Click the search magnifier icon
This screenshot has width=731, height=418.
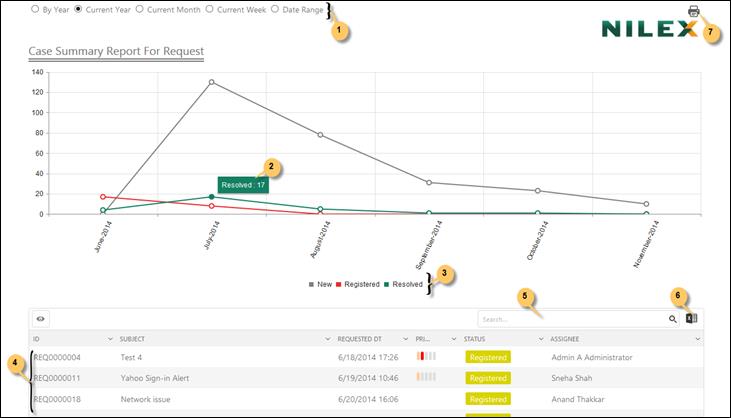(x=672, y=319)
